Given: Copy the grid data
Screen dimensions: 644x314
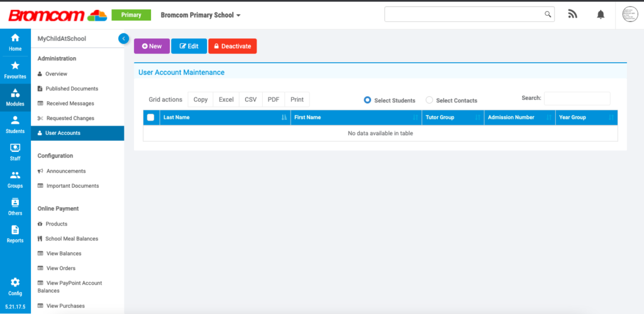Looking at the screenshot, I should click(x=201, y=100).
